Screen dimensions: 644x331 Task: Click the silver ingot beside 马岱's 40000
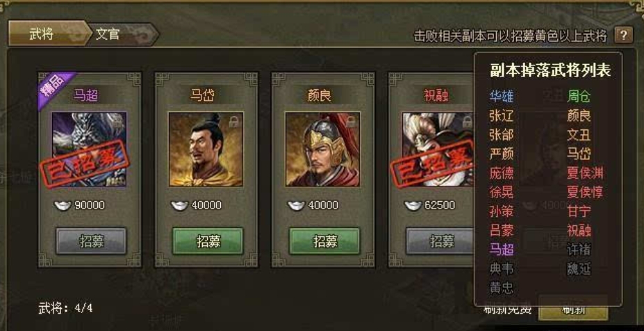[x=179, y=204]
